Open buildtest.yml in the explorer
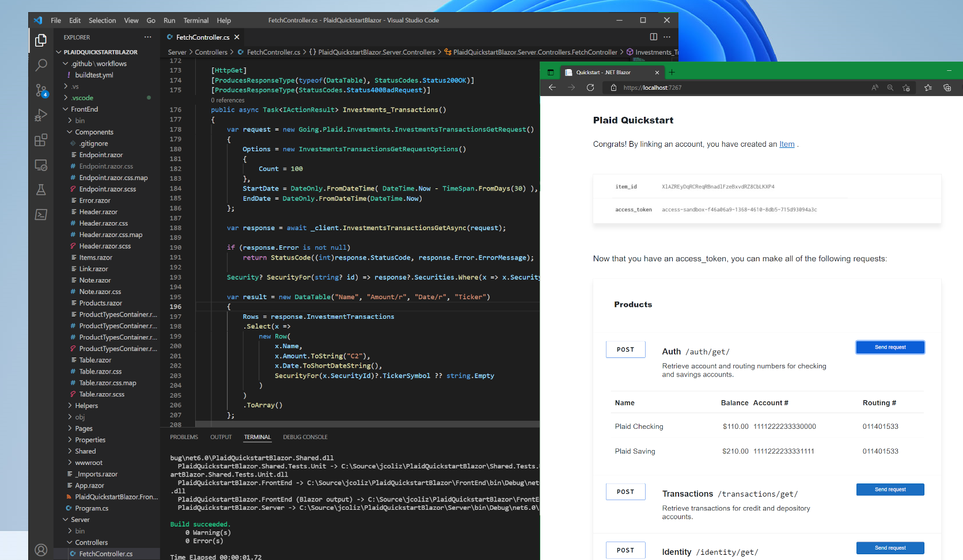This screenshot has width=963, height=560. point(94,75)
